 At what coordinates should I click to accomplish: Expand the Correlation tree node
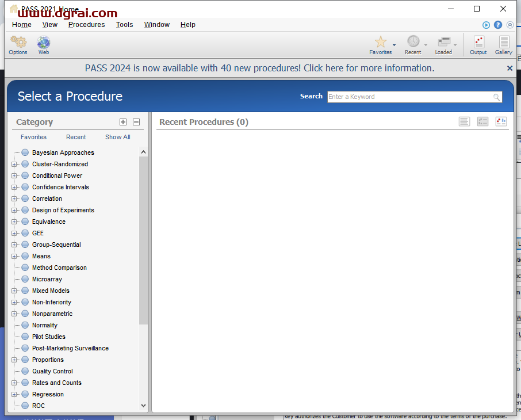pos(14,199)
